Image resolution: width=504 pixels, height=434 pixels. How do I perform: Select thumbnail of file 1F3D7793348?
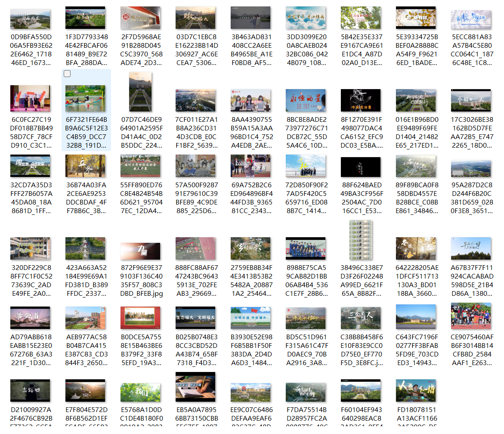pyautogui.click(x=85, y=18)
